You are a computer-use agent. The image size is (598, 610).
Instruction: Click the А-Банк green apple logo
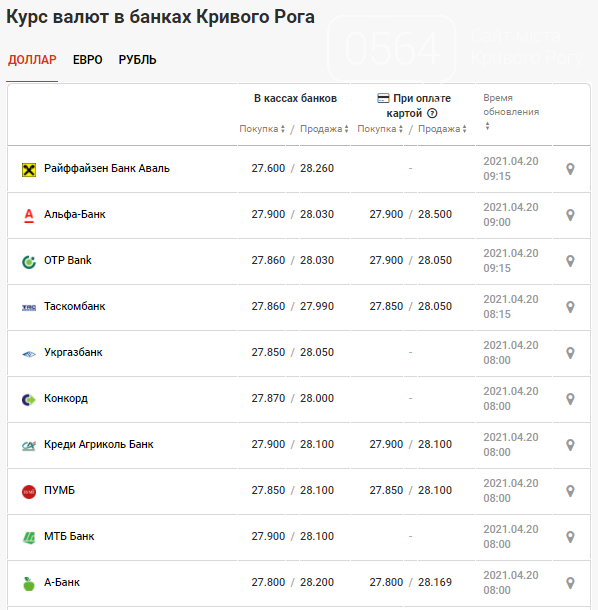[29, 584]
